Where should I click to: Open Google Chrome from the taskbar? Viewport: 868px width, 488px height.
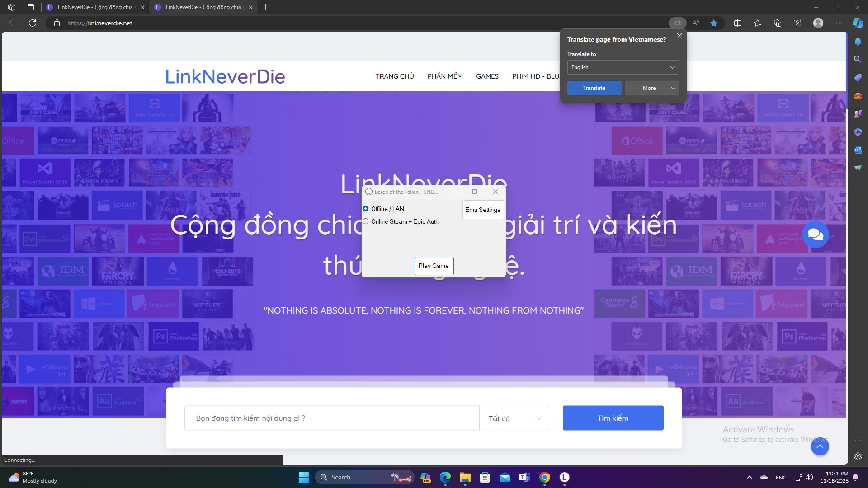click(544, 477)
